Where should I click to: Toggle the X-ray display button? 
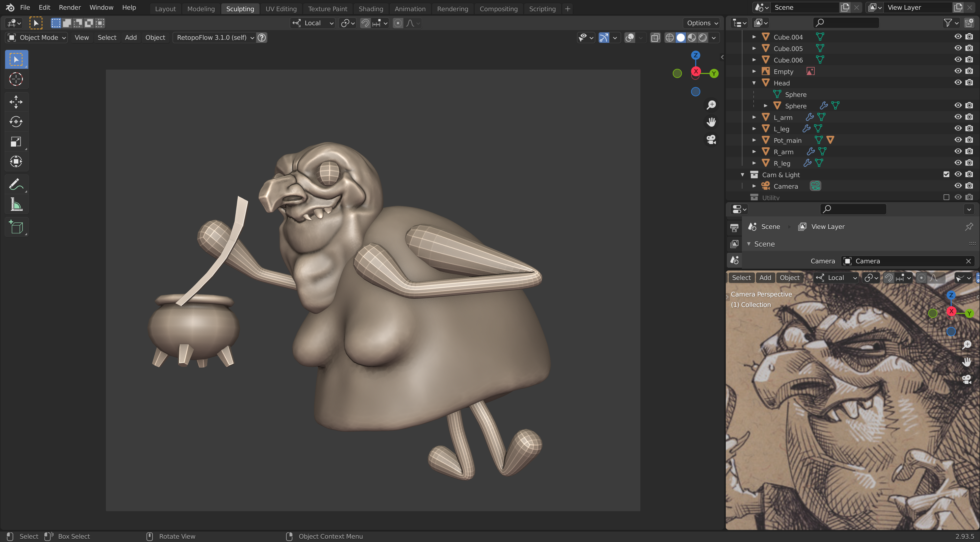[655, 37]
